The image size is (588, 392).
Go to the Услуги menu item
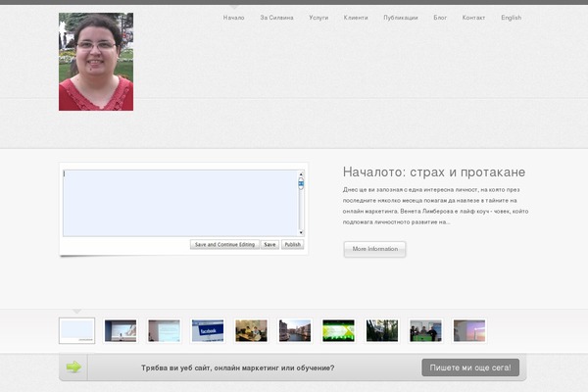point(318,18)
